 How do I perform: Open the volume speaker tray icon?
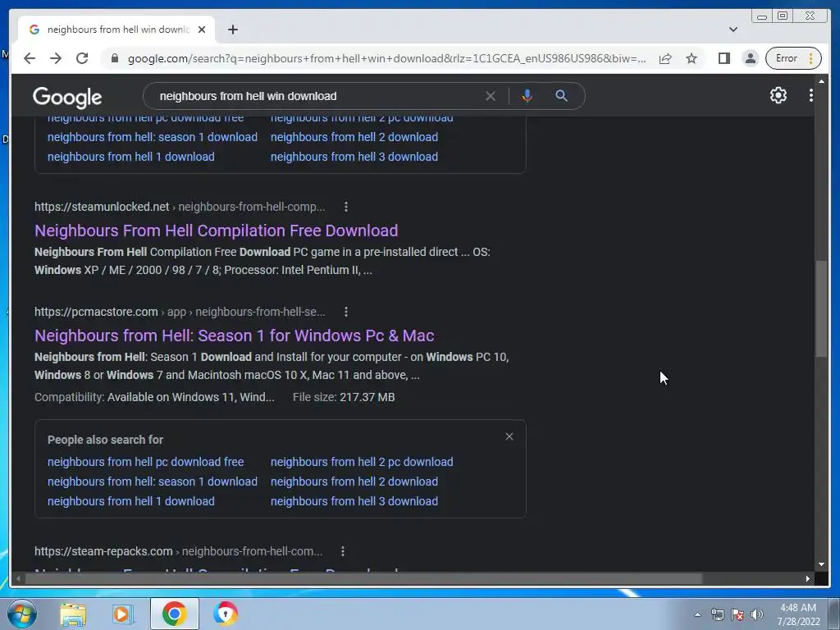pos(756,614)
